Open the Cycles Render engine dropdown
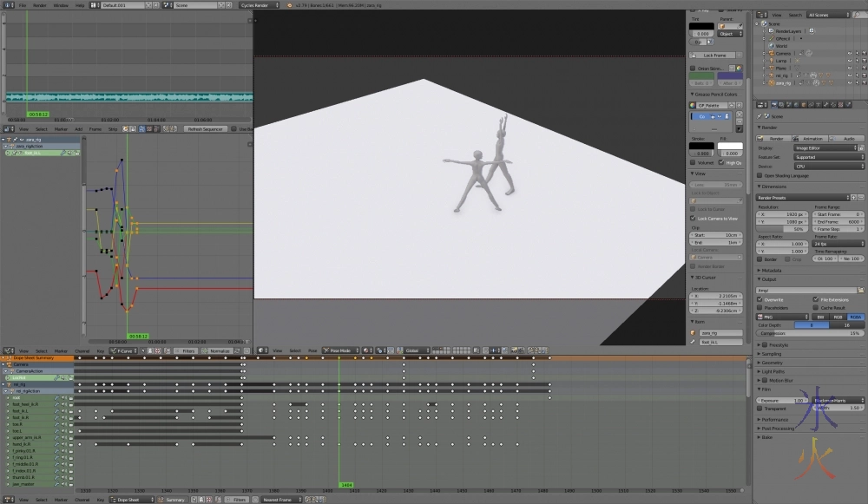 pyautogui.click(x=260, y=5)
